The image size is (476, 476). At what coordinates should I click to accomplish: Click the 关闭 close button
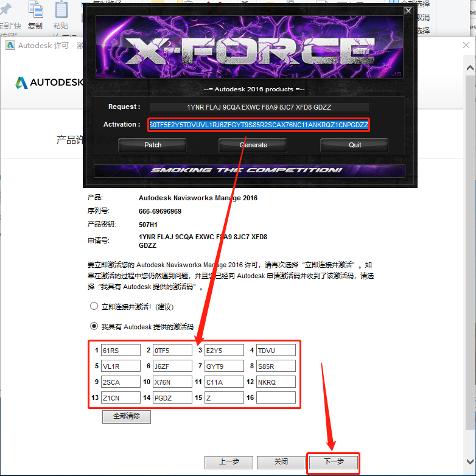tap(281, 462)
